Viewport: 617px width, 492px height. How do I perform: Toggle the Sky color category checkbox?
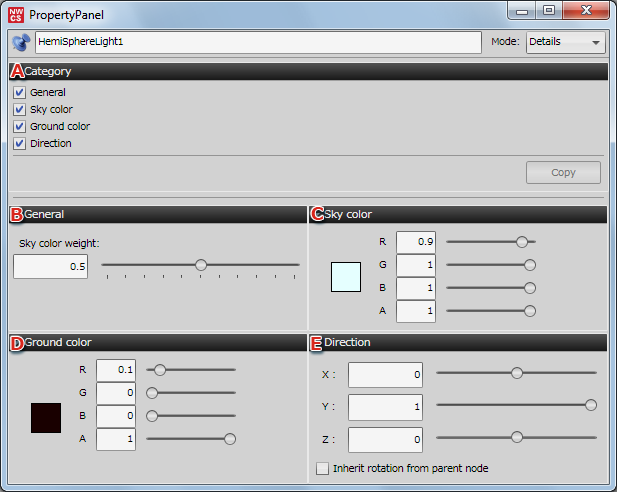click(x=20, y=109)
